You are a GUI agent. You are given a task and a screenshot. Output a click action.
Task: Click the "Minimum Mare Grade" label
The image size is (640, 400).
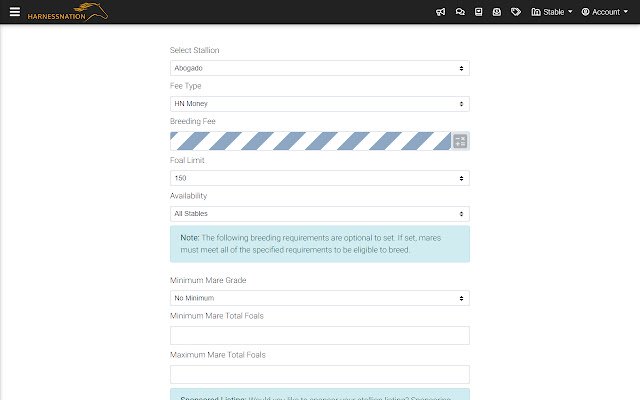[x=208, y=280]
